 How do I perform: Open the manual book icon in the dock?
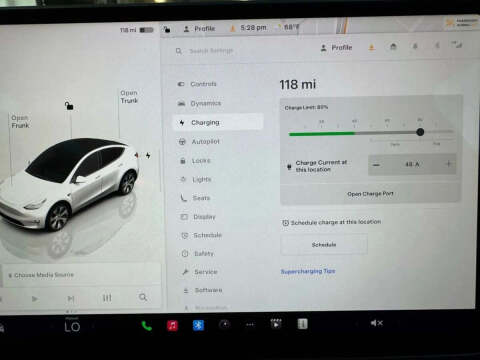(x=302, y=324)
